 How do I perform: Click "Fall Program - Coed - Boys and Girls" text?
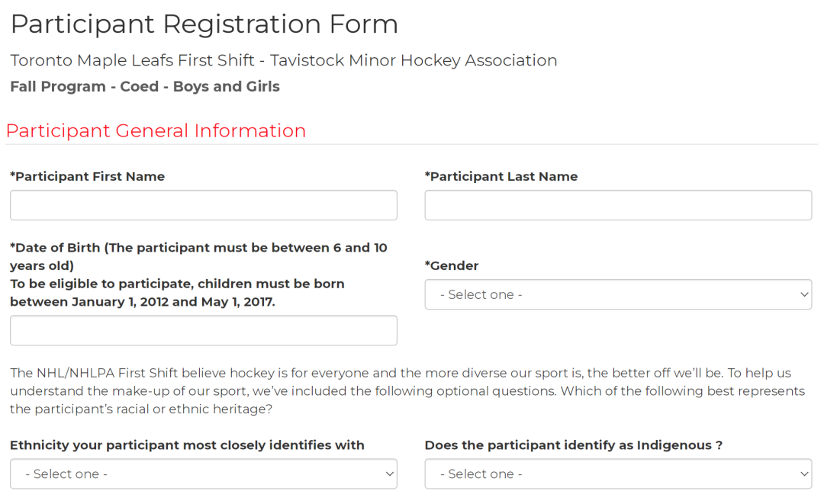point(145,86)
